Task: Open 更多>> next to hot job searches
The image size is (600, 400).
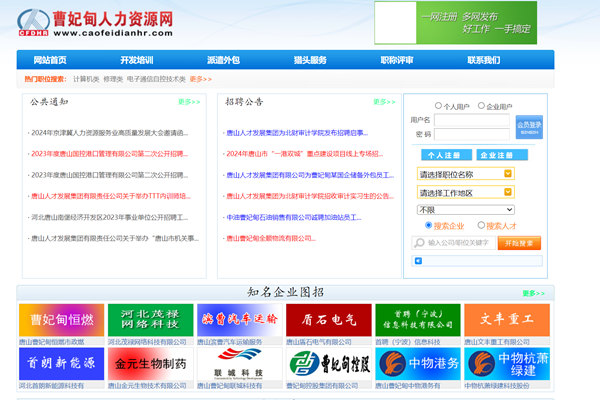Action: click(x=201, y=79)
